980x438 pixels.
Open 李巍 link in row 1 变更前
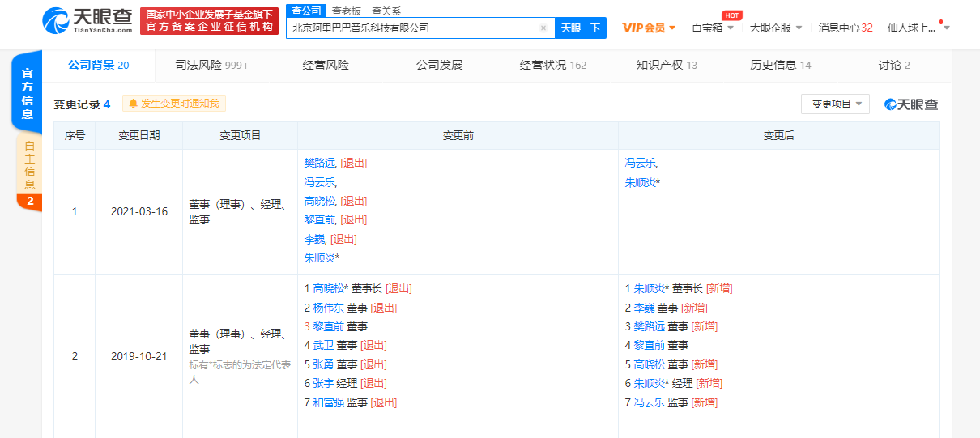pos(314,239)
